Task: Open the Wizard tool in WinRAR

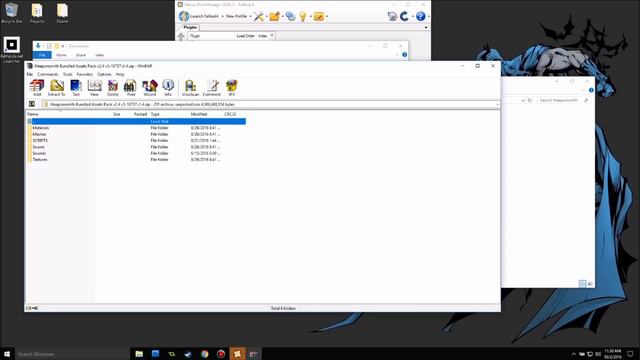Action: 150,87
